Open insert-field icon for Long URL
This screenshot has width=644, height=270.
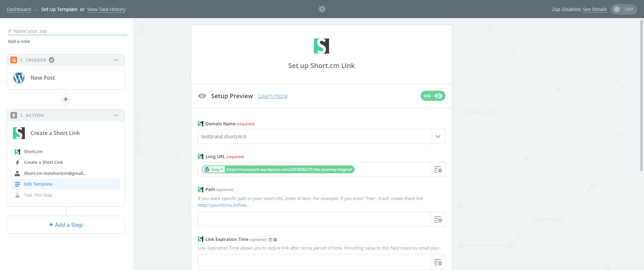point(438,170)
